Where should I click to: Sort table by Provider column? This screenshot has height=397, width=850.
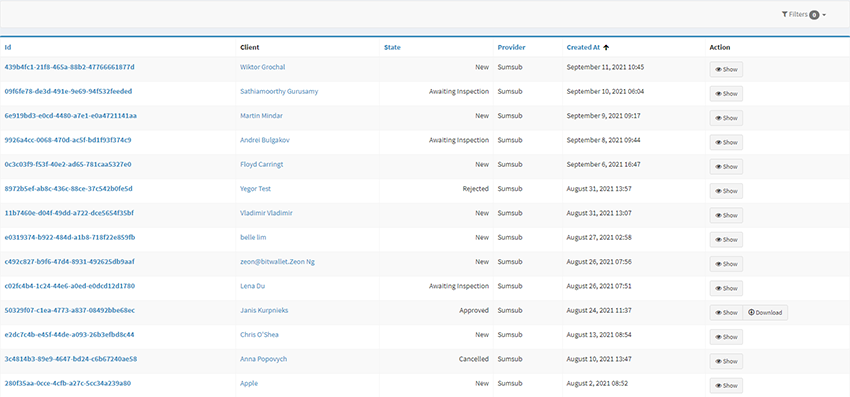tap(511, 47)
